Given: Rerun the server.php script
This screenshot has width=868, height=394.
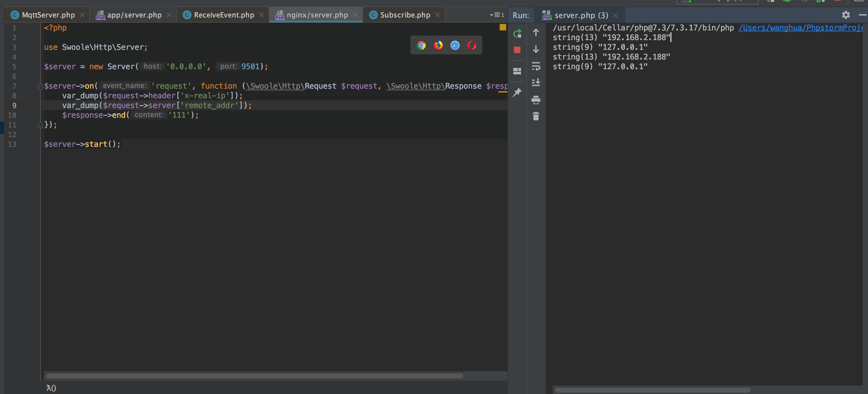Looking at the screenshot, I should (517, 33).
